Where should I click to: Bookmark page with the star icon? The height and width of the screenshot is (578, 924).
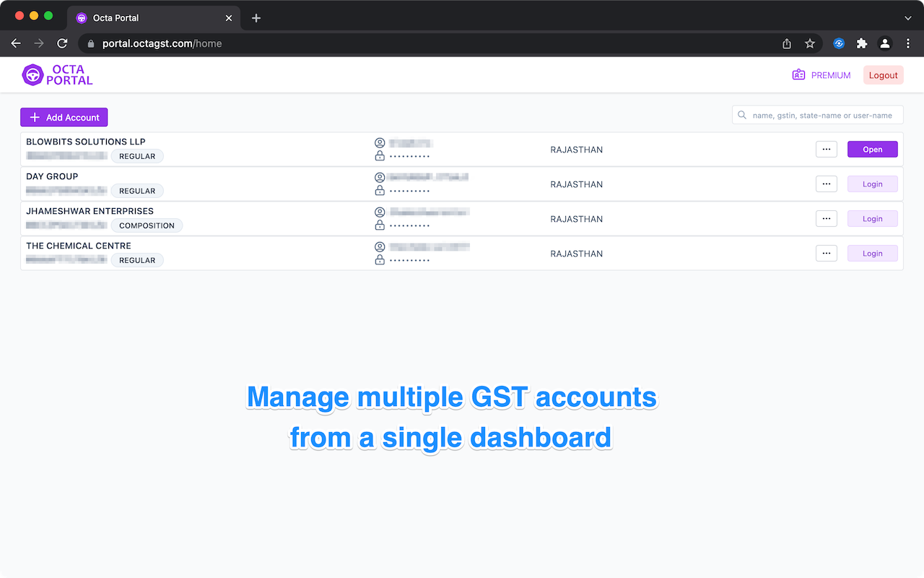[810, 43]
